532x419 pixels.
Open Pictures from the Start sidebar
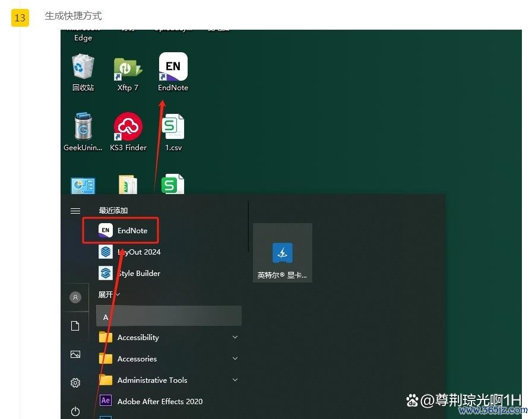pyautogui.click(x=75, y=354)
